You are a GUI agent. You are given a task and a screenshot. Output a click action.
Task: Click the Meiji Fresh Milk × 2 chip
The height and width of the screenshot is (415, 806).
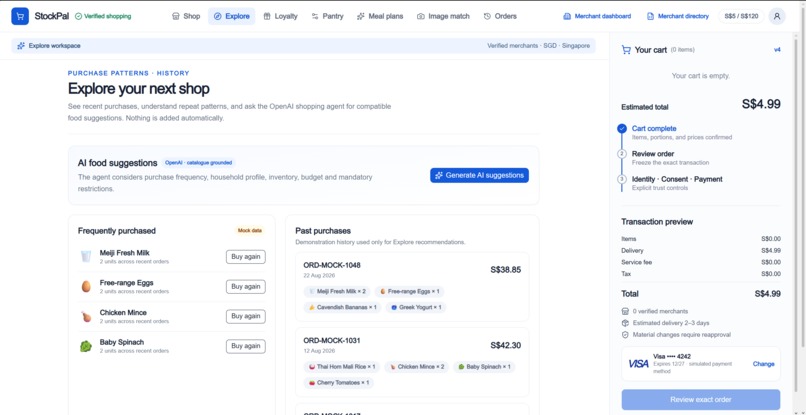coord(337,292)
